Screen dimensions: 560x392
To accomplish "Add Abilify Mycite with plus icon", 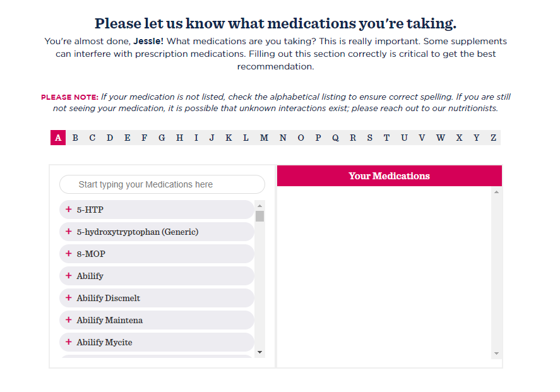I will point(69,342).
